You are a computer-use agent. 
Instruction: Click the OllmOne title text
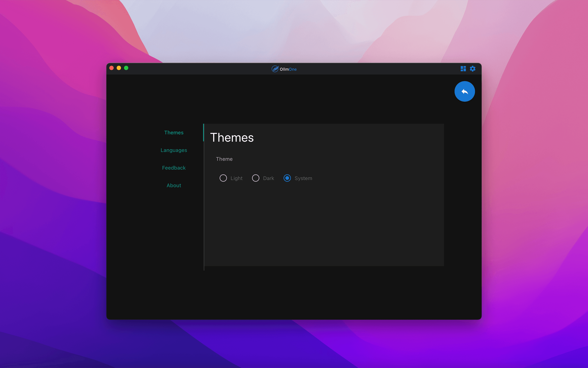pos(288,69)
